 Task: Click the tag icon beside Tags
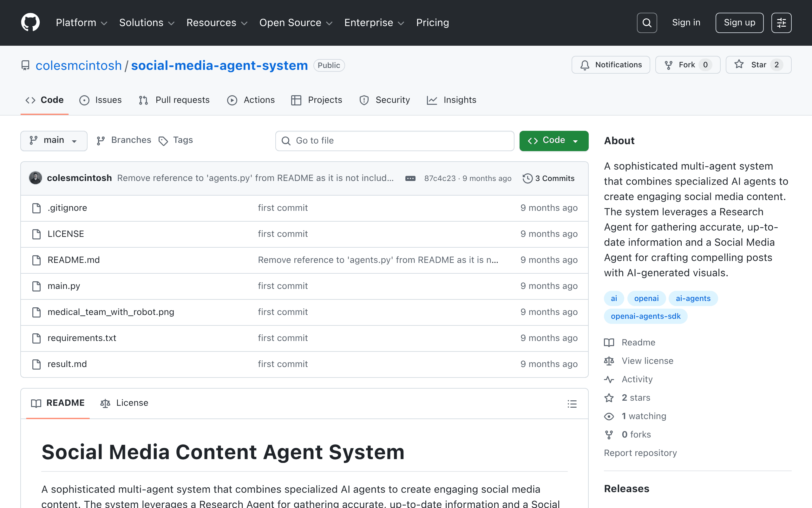tap(163, 141)
